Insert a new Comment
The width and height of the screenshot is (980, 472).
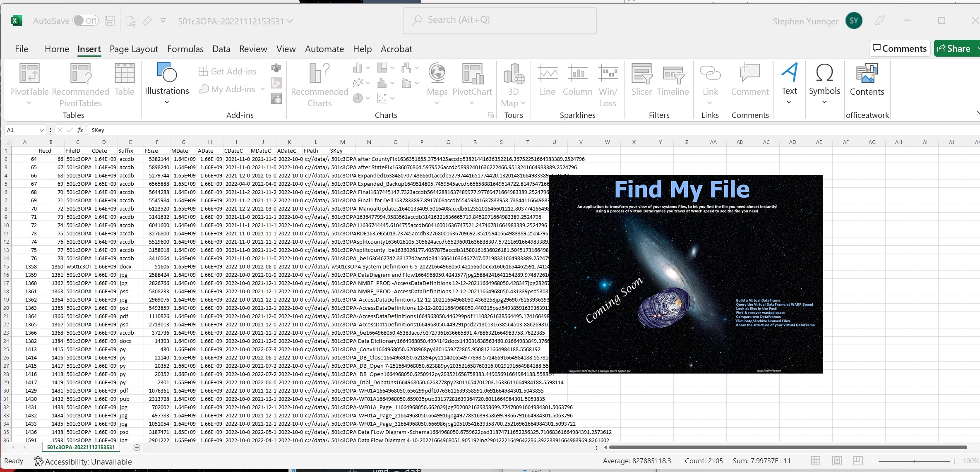750,81
